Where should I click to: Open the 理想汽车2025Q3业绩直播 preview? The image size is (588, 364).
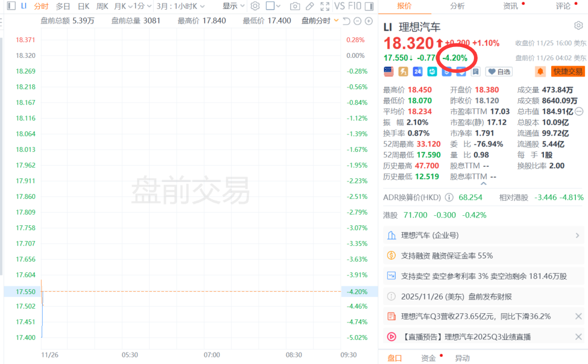point(466,337)
